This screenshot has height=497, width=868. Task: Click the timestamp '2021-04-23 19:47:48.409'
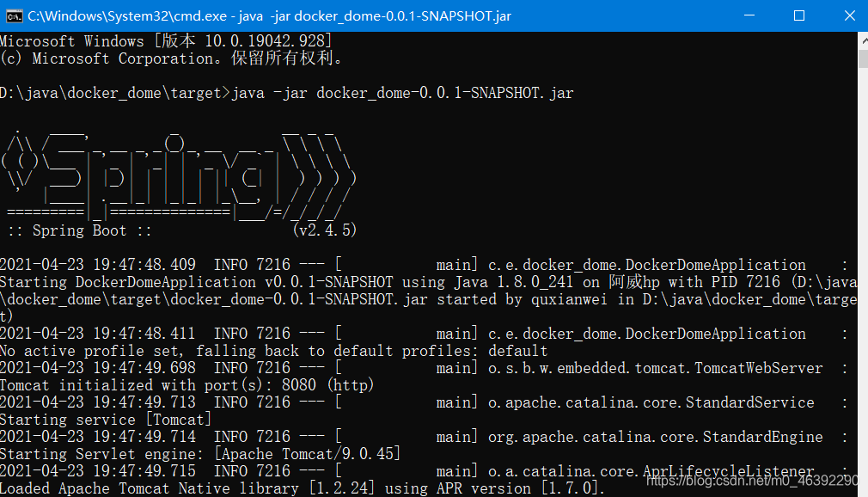[98, 264]
